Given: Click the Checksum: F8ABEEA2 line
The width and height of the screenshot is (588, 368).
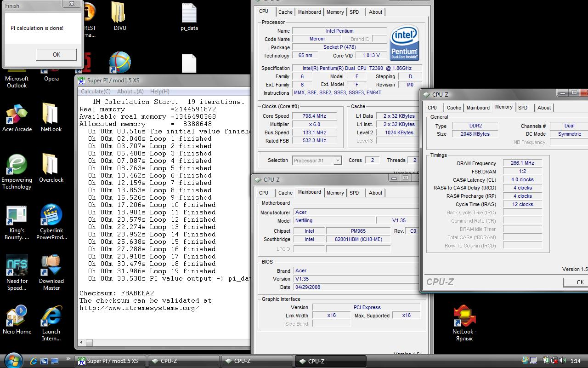Looking at the screenshot, I should (x=117, y=293).
